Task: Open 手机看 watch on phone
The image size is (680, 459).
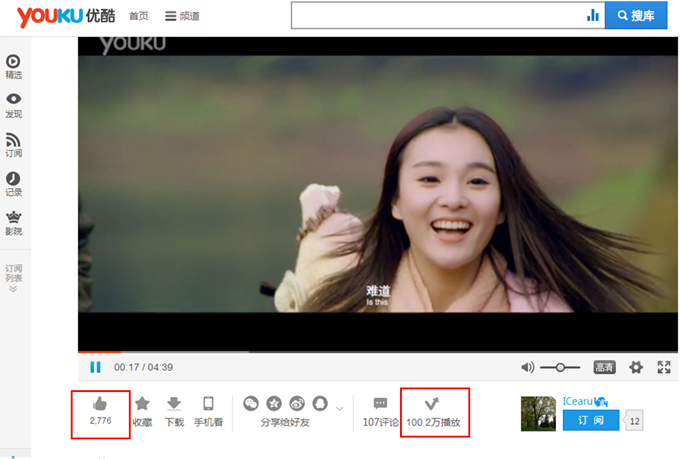Action: [208, 412]
